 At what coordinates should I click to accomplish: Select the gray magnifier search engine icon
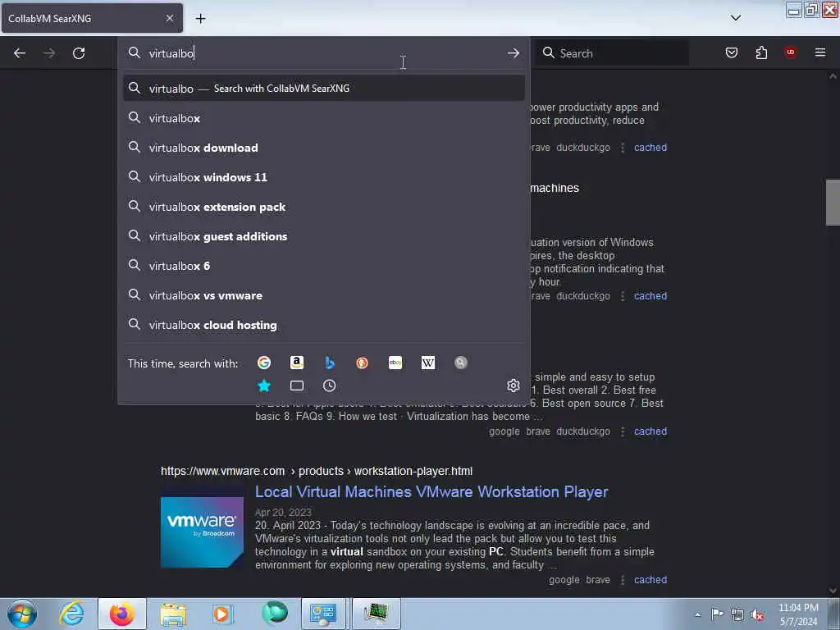tap(461, 363)
